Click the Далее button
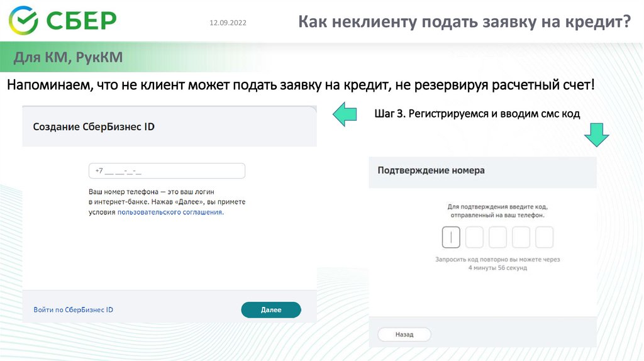644x361 pixels. coord(271,310)
